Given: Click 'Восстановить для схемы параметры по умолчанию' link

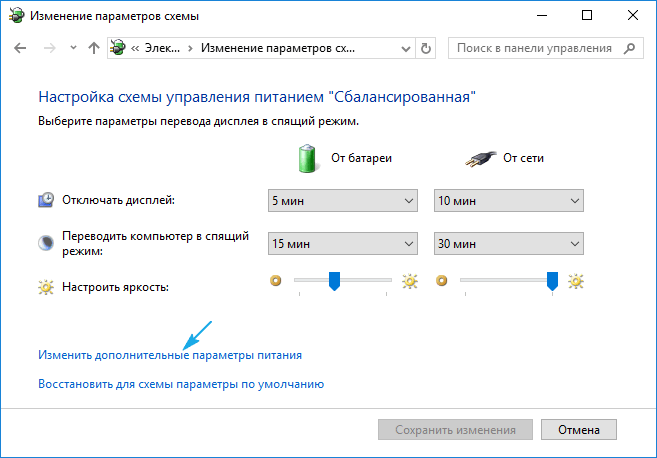Looking at the screenshot, I should [181, 383].
